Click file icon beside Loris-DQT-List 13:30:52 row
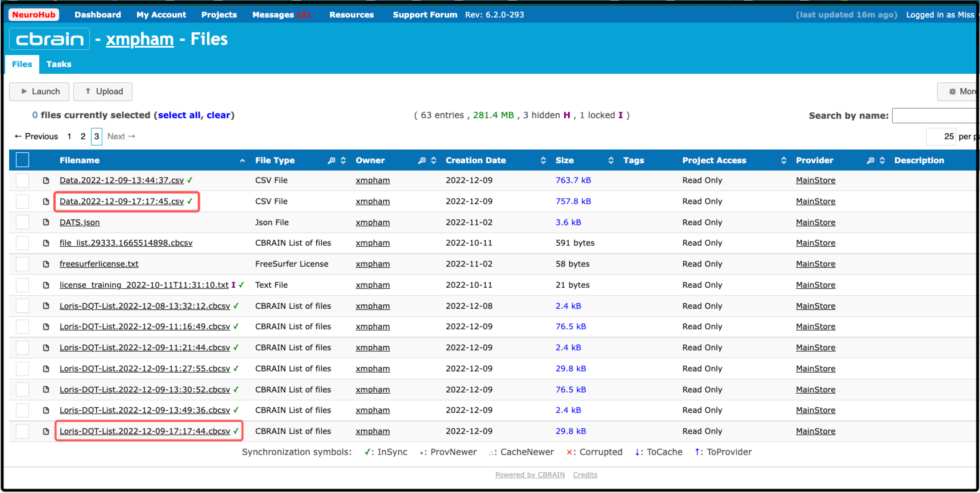The width and height of the screenshot is (980, 493). tap(46, 389)
